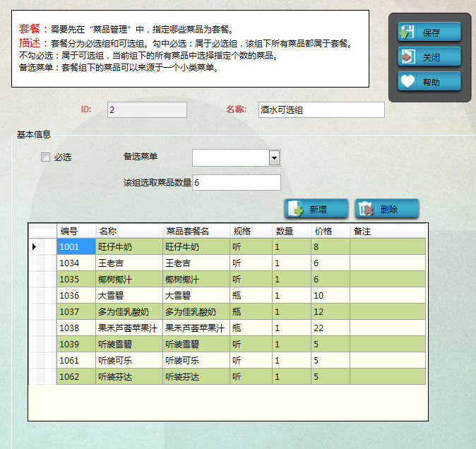Click 王老吉 in the 菜品套餐名 column
The image size is (476, 449).
pyautogui.click(x=196, y=263)
